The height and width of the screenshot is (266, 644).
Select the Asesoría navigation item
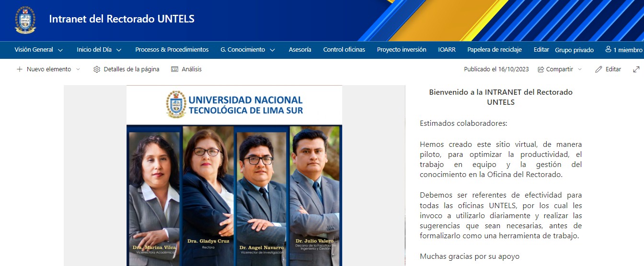(299, 50)
